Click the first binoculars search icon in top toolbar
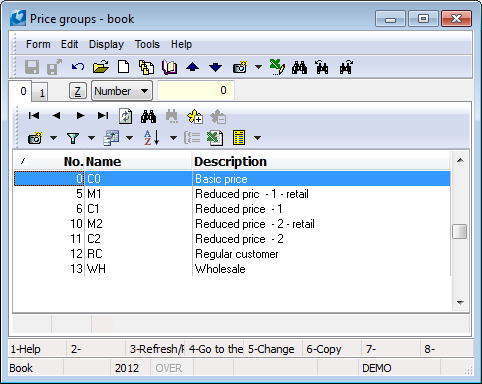 [x=299, y=67]
